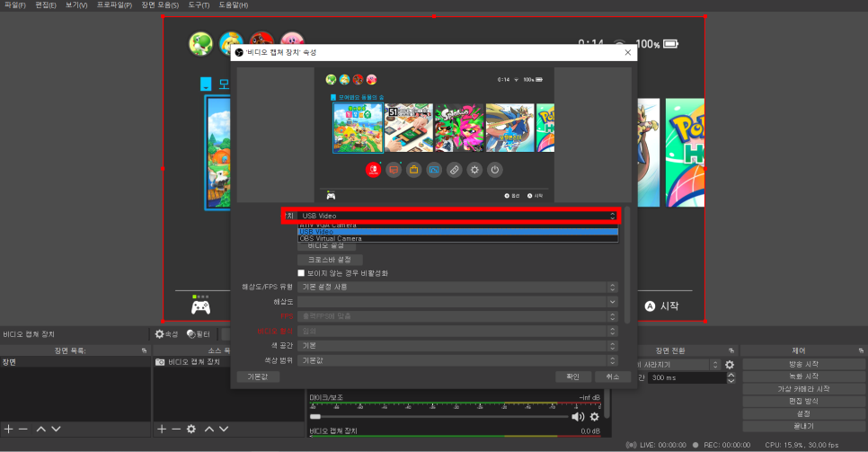
Task: Mute the 마이크/보조 speaker icon
Action: (x=578, y=417)
